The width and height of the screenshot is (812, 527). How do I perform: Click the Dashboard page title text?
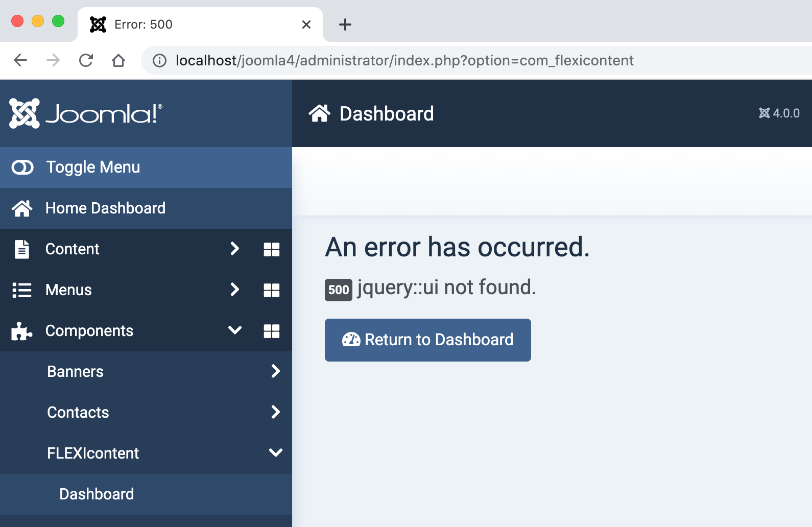pyautogui.click(x=387, y=113)
